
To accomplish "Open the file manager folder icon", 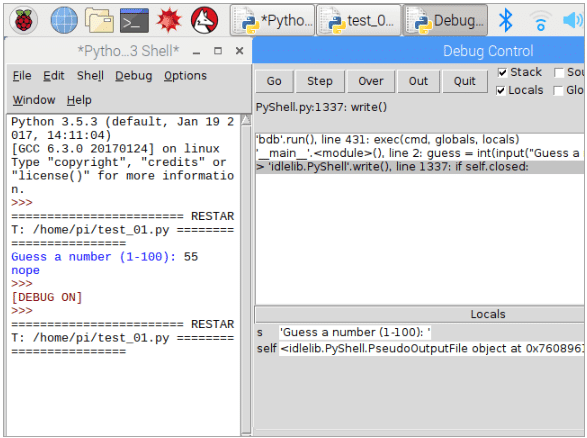I will (x=99, y=20).
